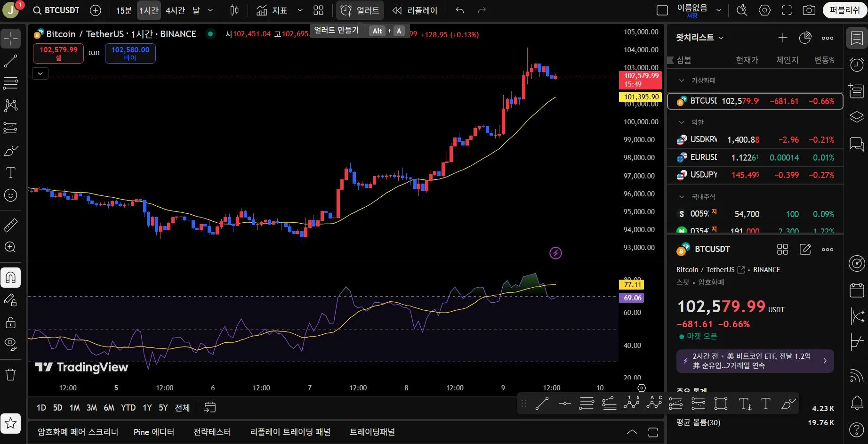Open the Pine 에디터 tab
868x444 pixels.
(153, 432)
